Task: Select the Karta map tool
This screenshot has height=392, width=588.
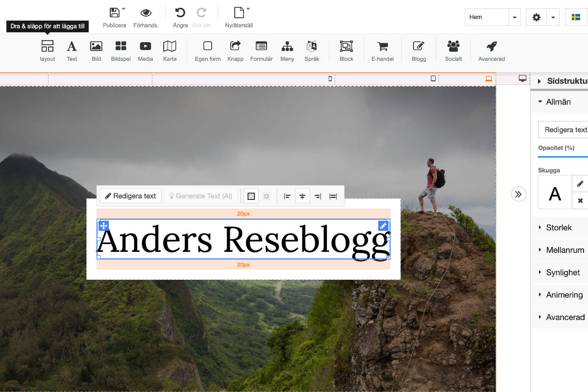Action: point(170,51)
